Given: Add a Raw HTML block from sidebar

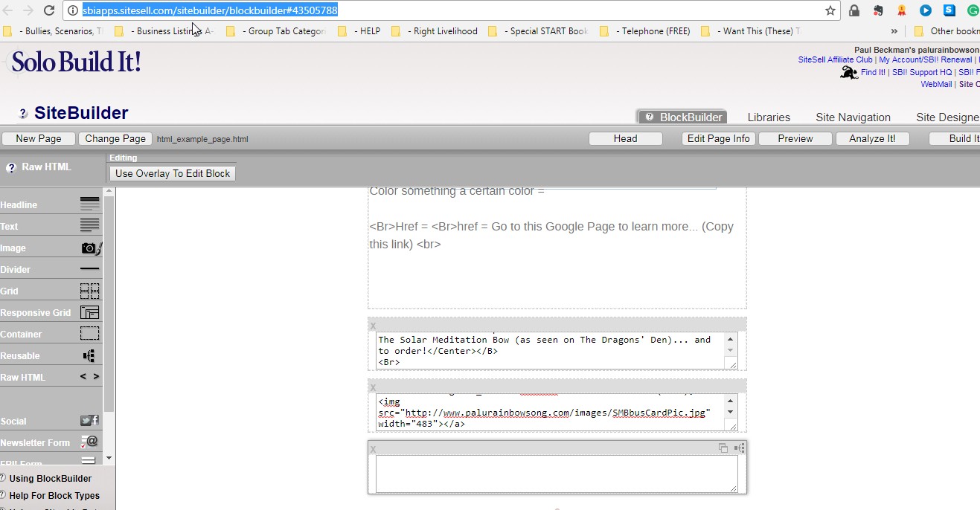Looking at the screenshot, I should click(51, 377).
